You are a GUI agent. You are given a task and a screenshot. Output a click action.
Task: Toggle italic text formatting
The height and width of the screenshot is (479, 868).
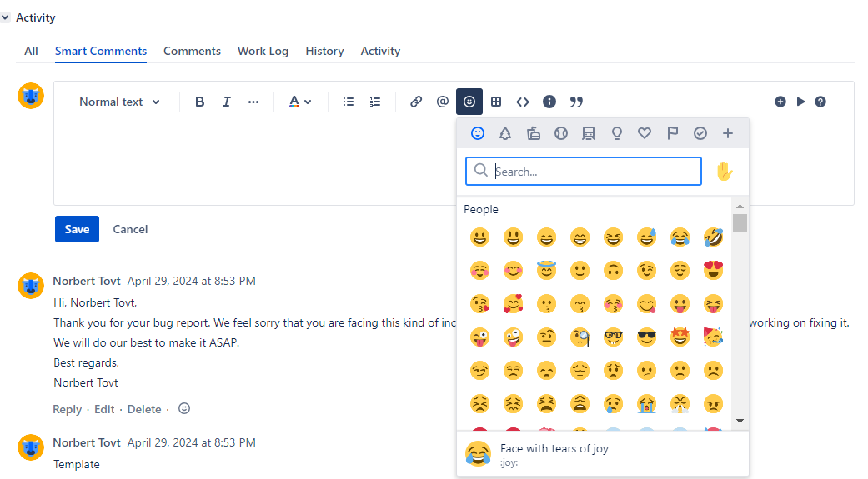(226, 102)
